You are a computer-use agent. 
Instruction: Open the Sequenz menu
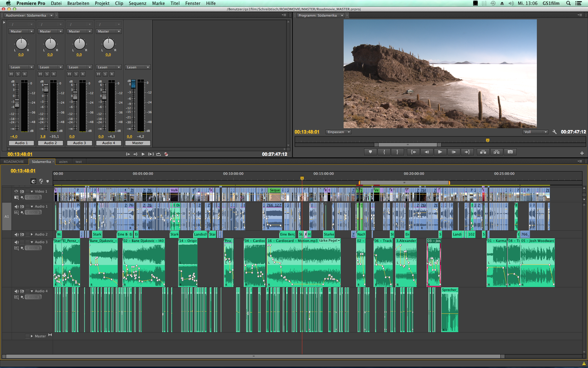point(137,3)
